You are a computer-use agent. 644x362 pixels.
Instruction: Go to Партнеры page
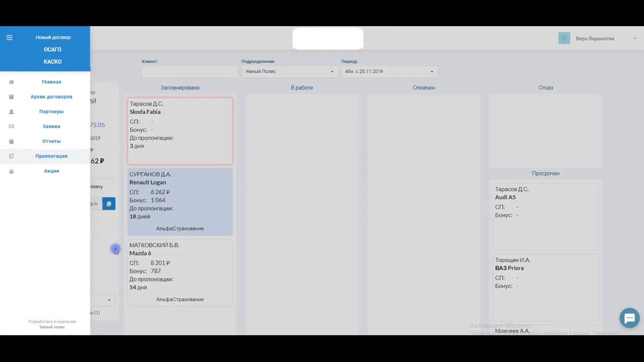51,111
